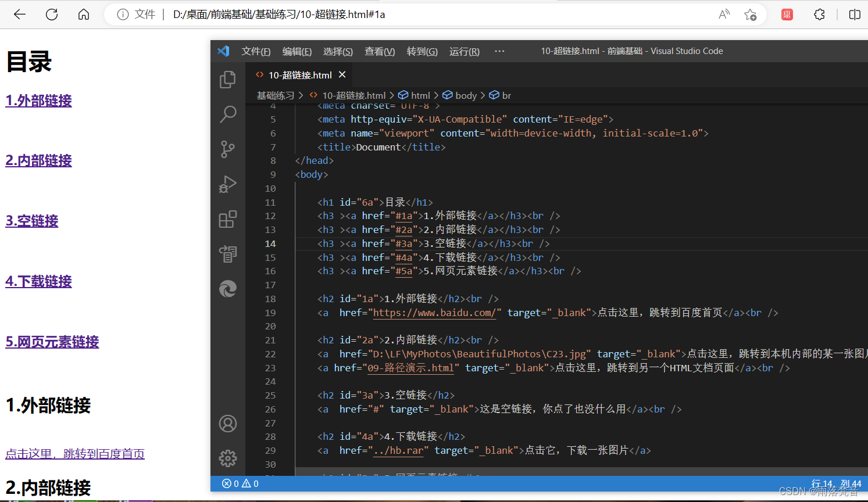The height and width of the screenshot is (502, 868).
Task: Open the Explorer view in VS Code
Action: pos(228,80)
